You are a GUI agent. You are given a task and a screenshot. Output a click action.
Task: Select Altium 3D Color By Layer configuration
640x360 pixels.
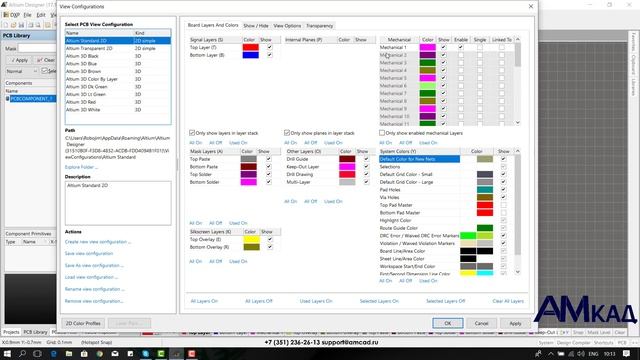click(118, 79)
